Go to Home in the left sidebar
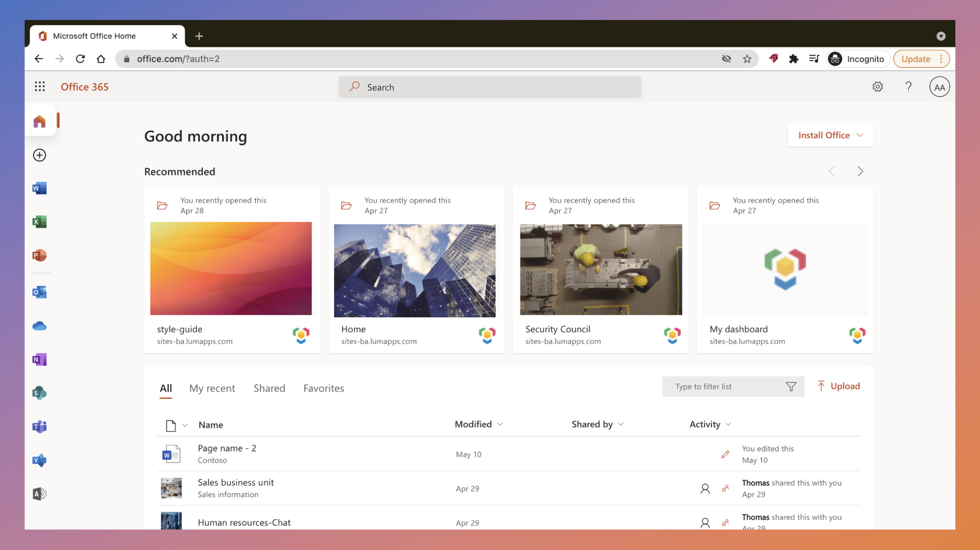Screen dimensions: 980x550 40,121
